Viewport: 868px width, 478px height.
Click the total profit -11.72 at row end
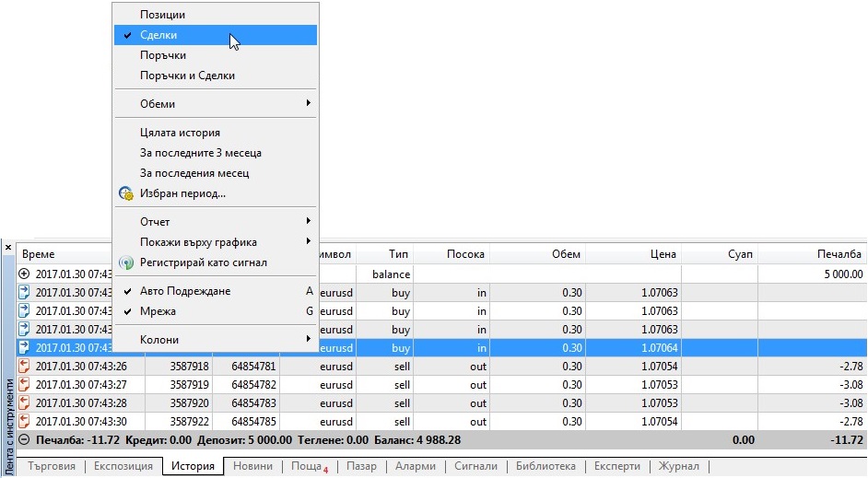[847, 440]
